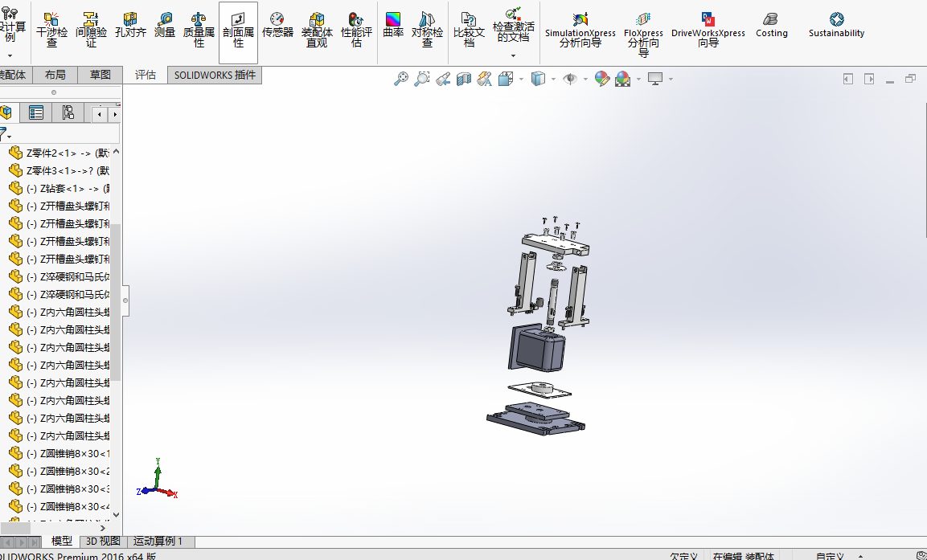Click the view settings monitor icon
This screenshot has width=927, height=560.
655,79
